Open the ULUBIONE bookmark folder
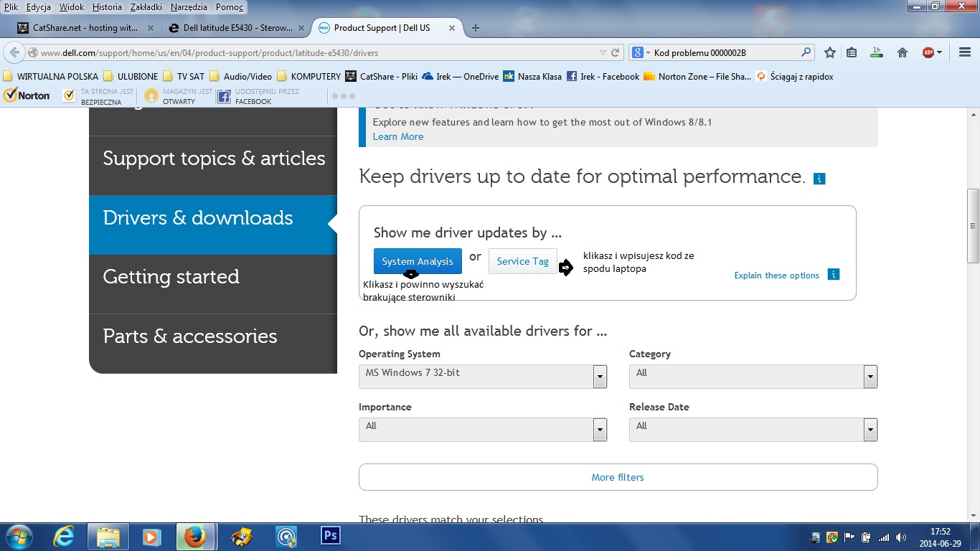Screen dimensions: 980x551 coord(131,76)
